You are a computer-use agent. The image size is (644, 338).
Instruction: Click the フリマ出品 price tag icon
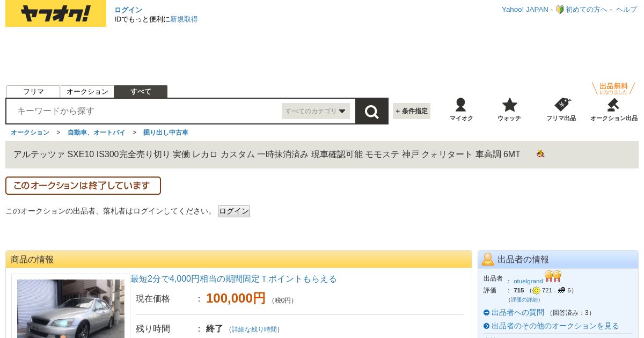click(562, 105)
